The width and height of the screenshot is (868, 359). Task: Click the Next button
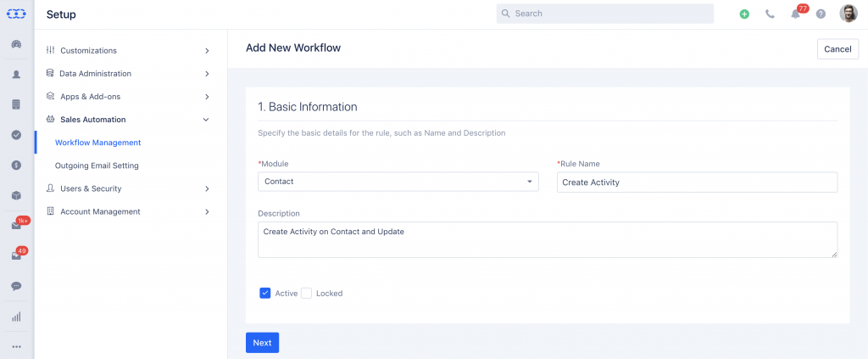pos(263,343)
